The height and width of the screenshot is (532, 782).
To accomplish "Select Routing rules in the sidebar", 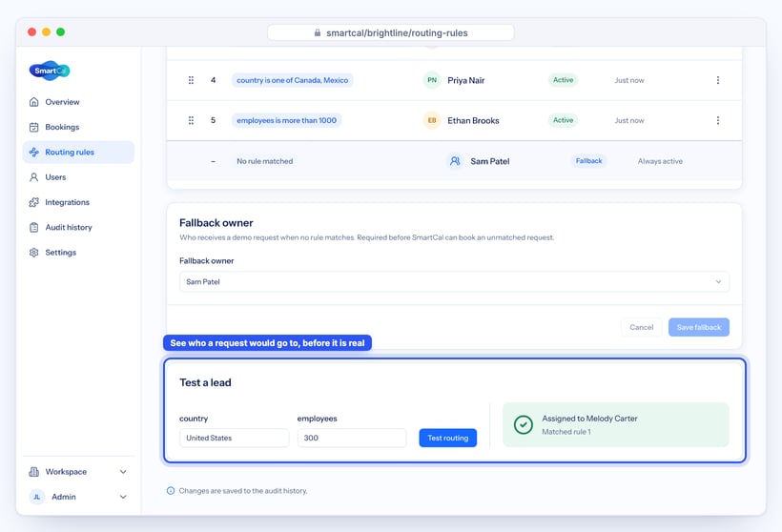I will point(78,153).
